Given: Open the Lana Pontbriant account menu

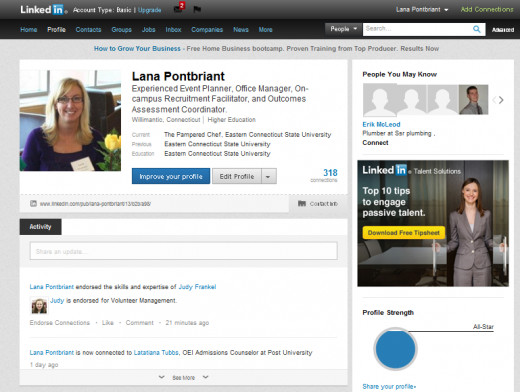Looking at the screenshot, I should coord(422,10).
